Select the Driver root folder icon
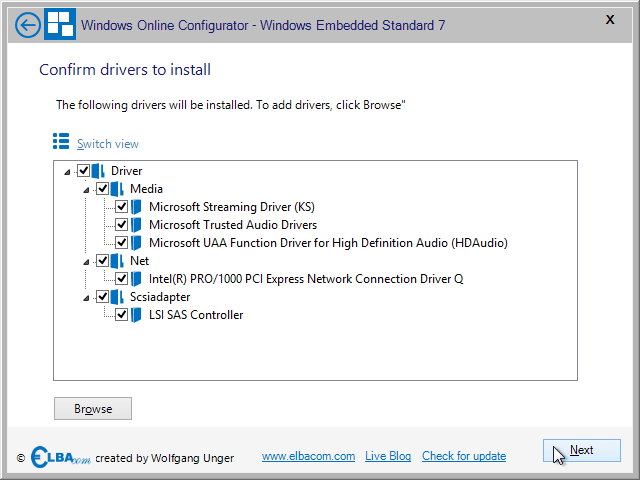The width and height of the screenshot is (640, 480). point(98,171)
